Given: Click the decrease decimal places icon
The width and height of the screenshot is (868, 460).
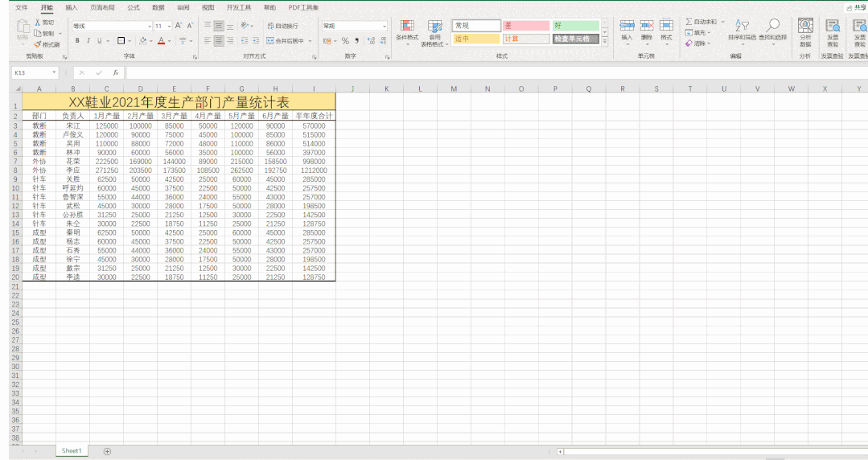Looking at the screenshot, I should [x=383, y=40].
